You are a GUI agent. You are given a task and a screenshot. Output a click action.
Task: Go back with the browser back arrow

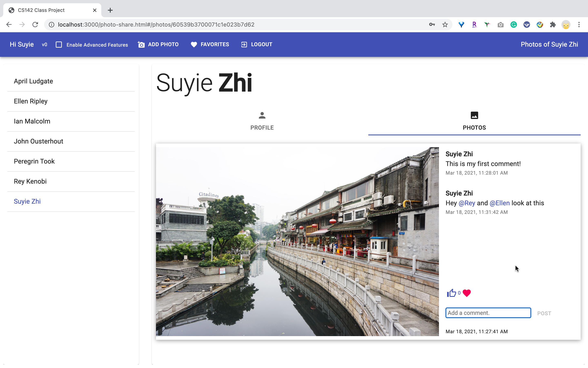(x=9, y=25)
